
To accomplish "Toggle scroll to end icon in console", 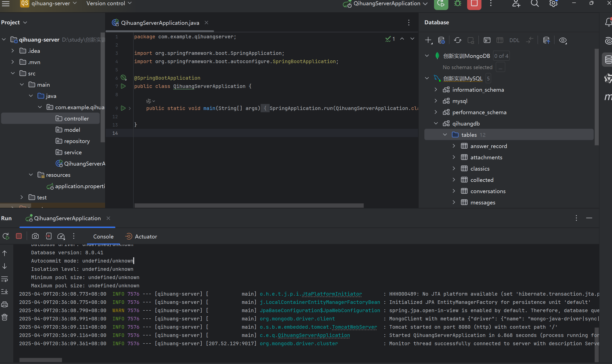I will point(5,292).
